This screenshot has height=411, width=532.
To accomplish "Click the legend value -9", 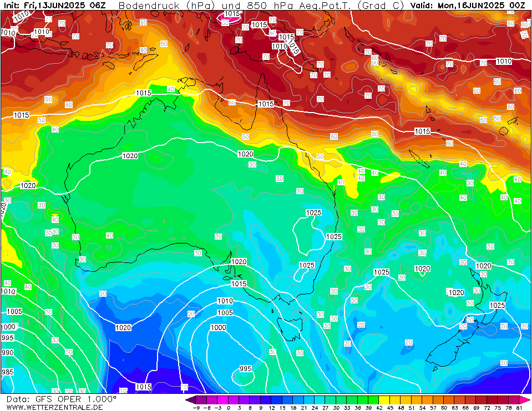I will tap(196, 408).
